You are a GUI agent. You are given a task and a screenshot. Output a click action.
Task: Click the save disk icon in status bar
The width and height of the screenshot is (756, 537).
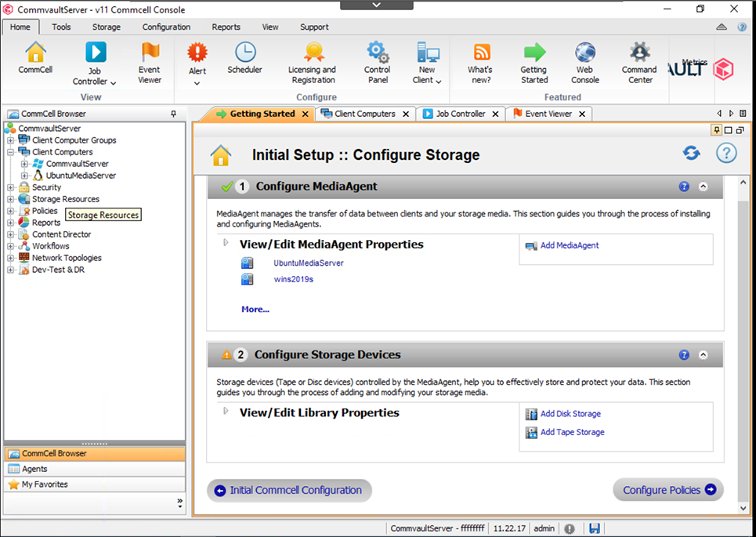(x=595, y=528)
